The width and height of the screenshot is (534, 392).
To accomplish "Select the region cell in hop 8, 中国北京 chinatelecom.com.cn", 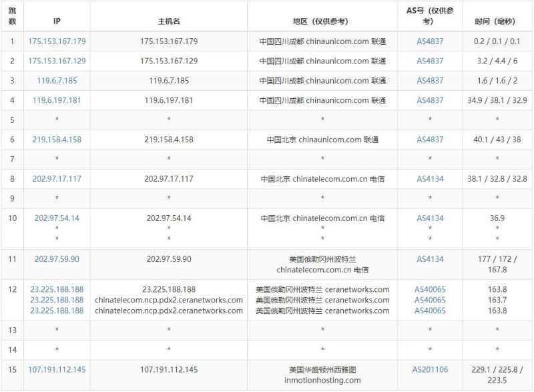I will [x=322, y=179].
